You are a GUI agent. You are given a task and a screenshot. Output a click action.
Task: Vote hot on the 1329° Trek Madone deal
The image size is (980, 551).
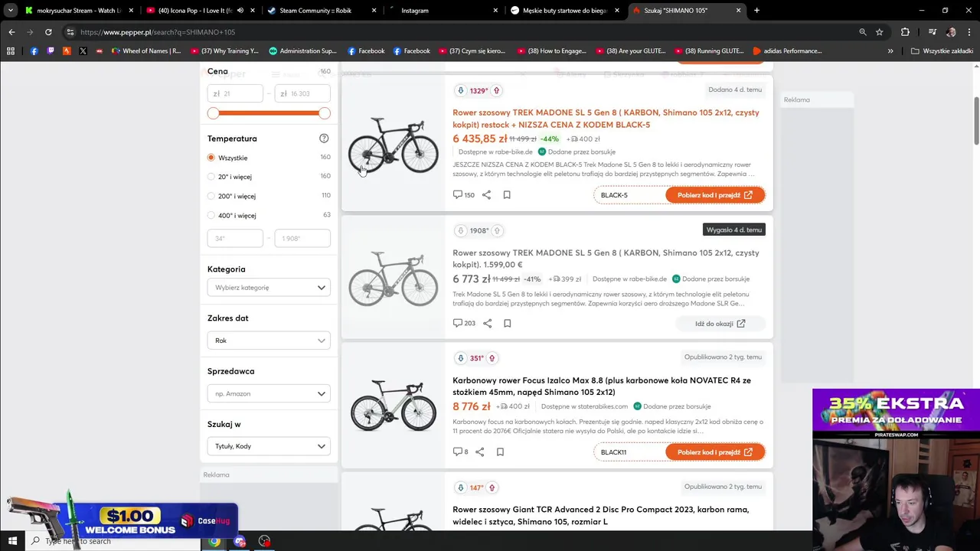coord(496,90)
